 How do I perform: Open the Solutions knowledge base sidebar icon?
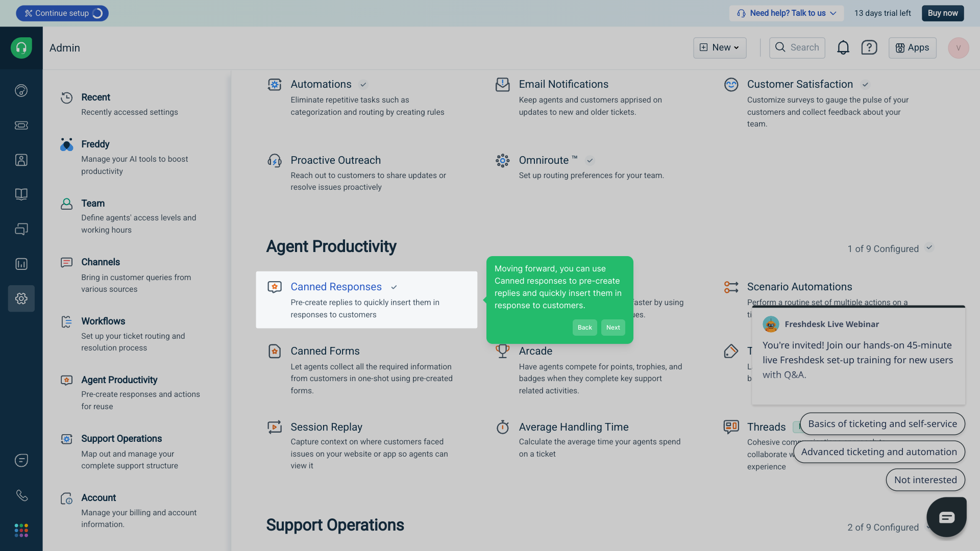[x=21, y=194]
